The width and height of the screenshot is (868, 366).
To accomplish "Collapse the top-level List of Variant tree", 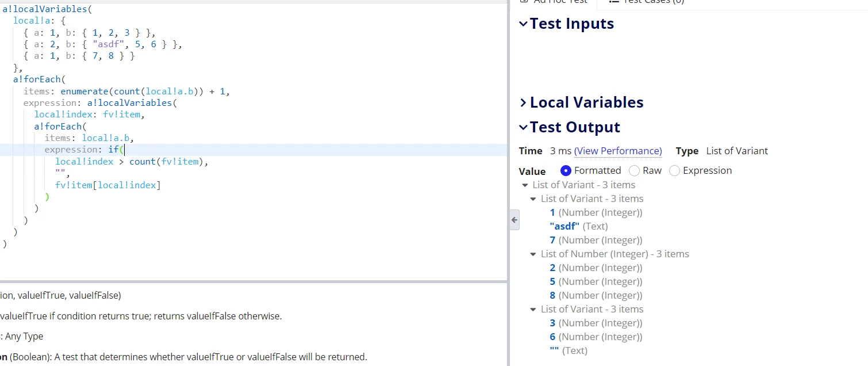I will tap(525, 185).
